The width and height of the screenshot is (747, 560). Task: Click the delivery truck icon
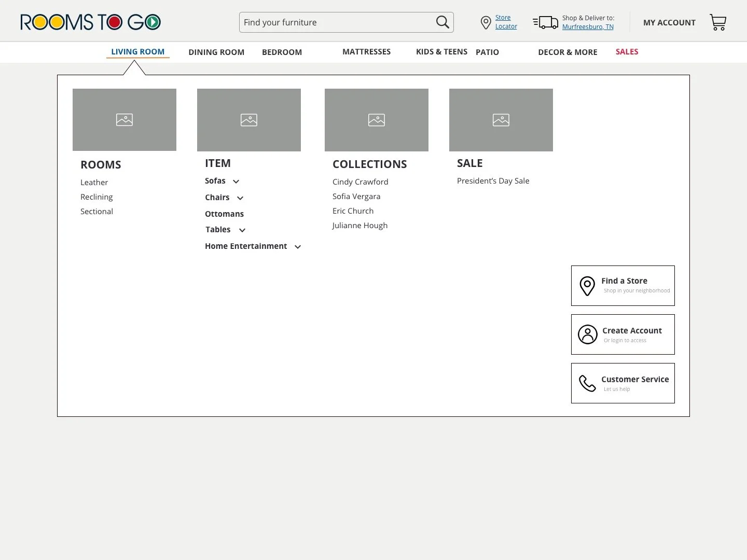[546, 22]
